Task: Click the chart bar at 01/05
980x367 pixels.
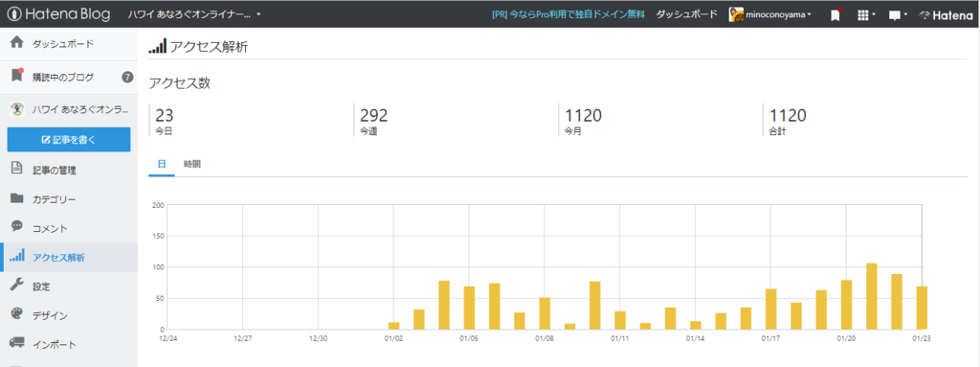Action: pyautogui.click(x=469, y=308)
